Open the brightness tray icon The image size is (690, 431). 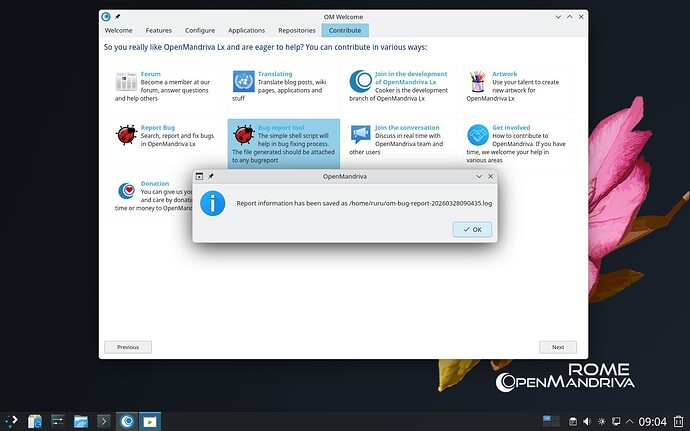(602, 422)
